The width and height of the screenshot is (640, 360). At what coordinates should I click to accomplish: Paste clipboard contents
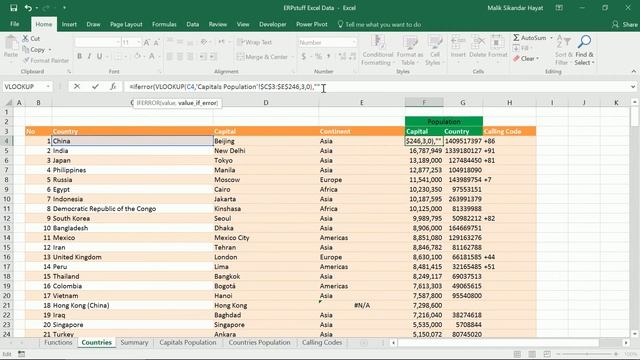[11, 47]
